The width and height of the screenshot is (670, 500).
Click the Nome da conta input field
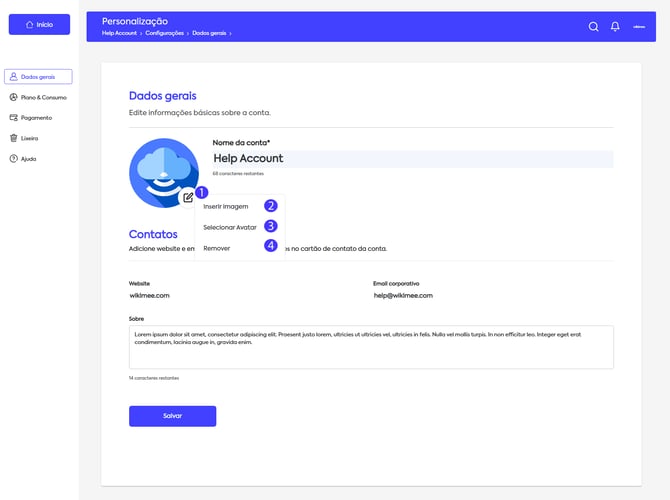pyautogui.click(x=411, y=158)
